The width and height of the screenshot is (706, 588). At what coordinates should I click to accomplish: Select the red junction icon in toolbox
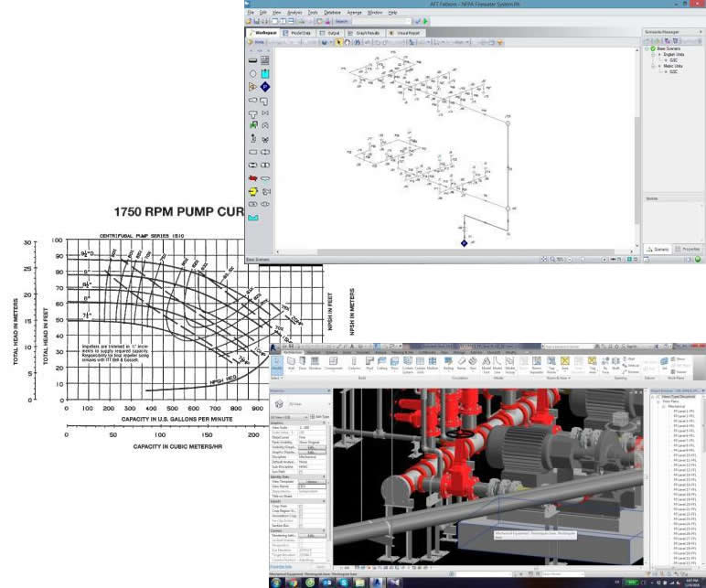[x=252, y=178]
